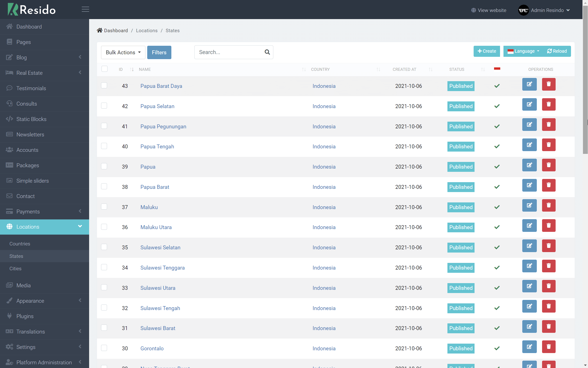The height and width of the screenshot is (368, 588).
Task: Edit the Sulawesi Selatan row
Action: click(529, 246)
